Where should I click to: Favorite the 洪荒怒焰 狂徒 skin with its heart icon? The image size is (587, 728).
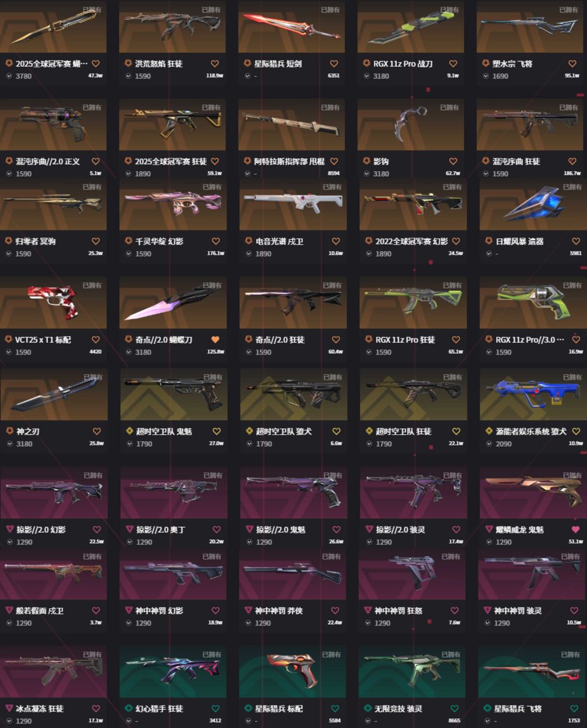[215, 64]
